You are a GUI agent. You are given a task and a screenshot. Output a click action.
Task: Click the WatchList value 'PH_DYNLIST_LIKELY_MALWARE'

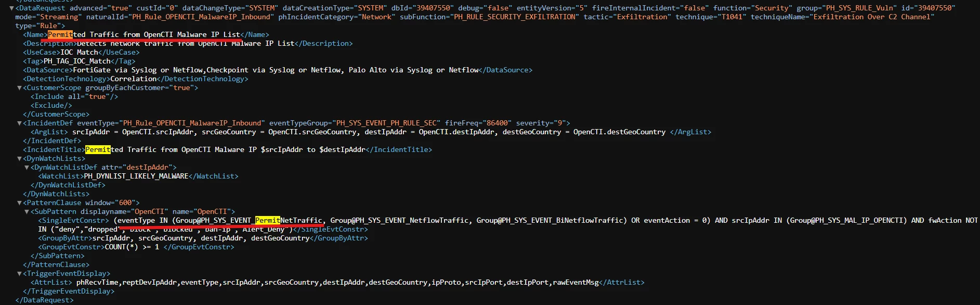pyautogui.click(x=136, y=176)
